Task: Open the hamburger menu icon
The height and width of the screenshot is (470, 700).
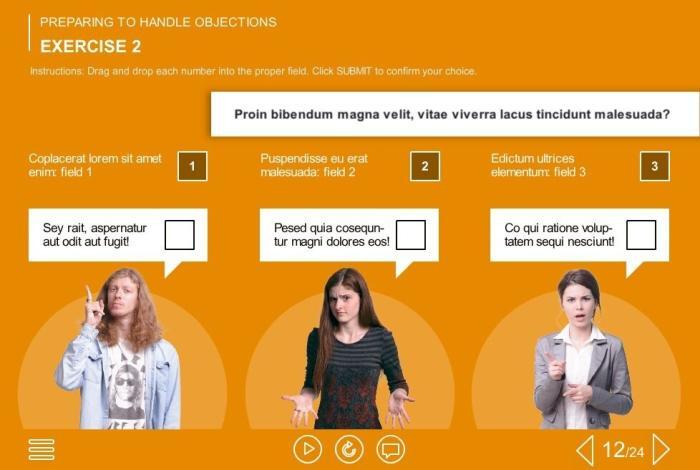Action: tap(42, 449)
